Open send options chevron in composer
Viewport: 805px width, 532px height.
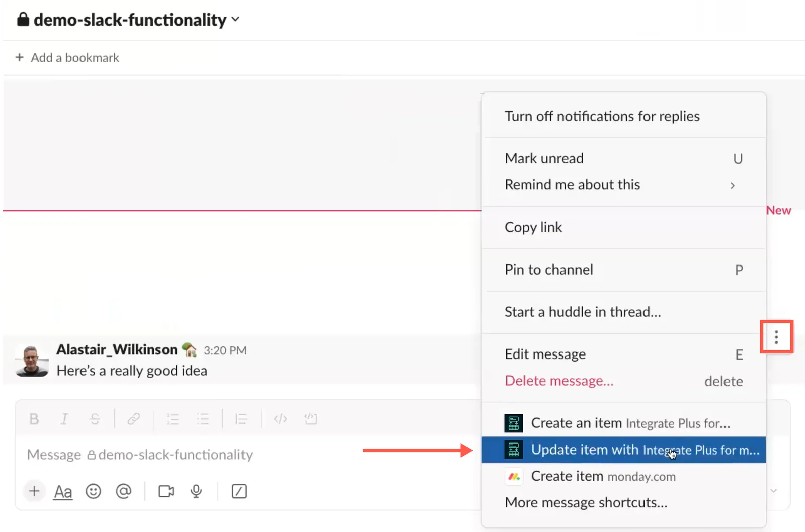[x=774, y=491]
